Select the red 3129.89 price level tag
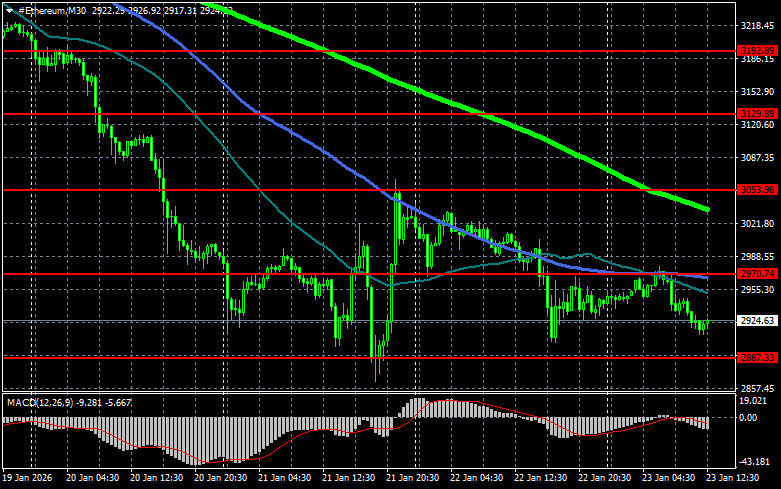 [x=757, y=114]
